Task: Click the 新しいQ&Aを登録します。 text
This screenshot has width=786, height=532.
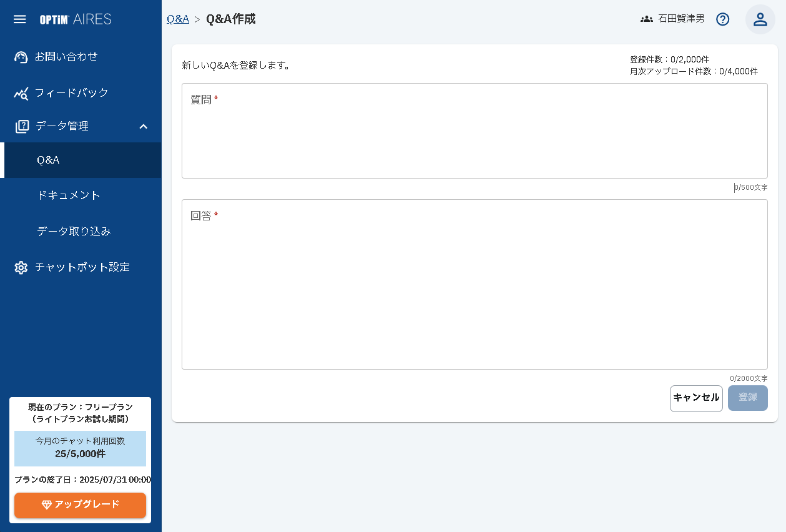Action: tap(235, 65)
